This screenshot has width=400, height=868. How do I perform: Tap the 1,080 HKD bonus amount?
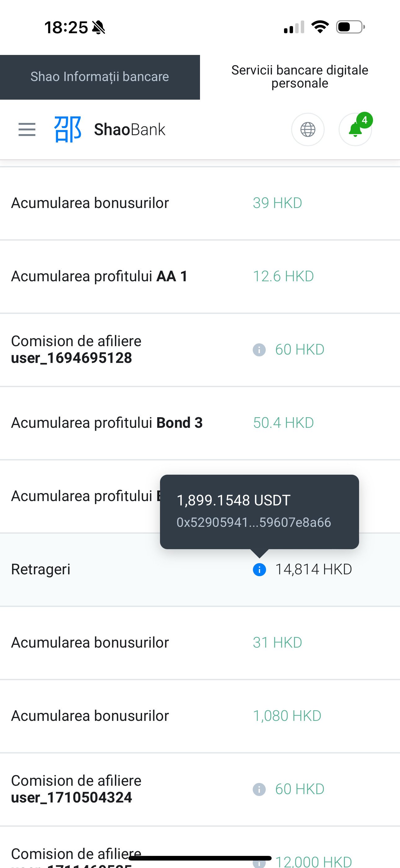[x=287, y=716]
